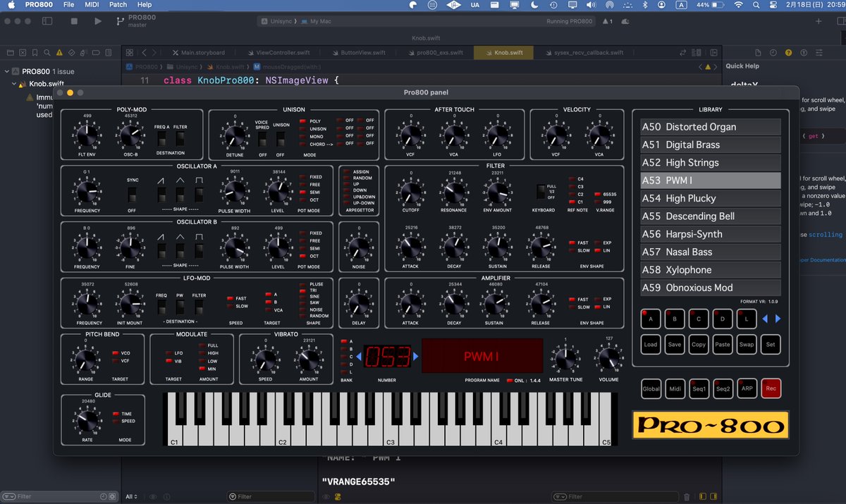The image size is (846, 504).
Task: Click the bank page left blue arrow in Library
Action: click(x=765, y=319)
